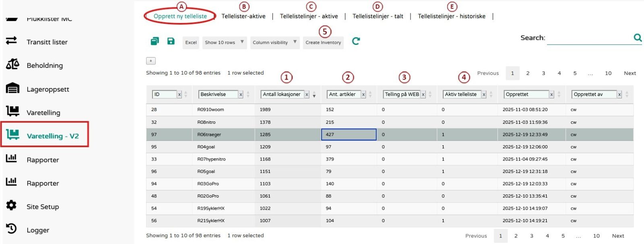Expand using the small plus button
The height and width of the screenshot is (244, 644).
coord(151,61)
